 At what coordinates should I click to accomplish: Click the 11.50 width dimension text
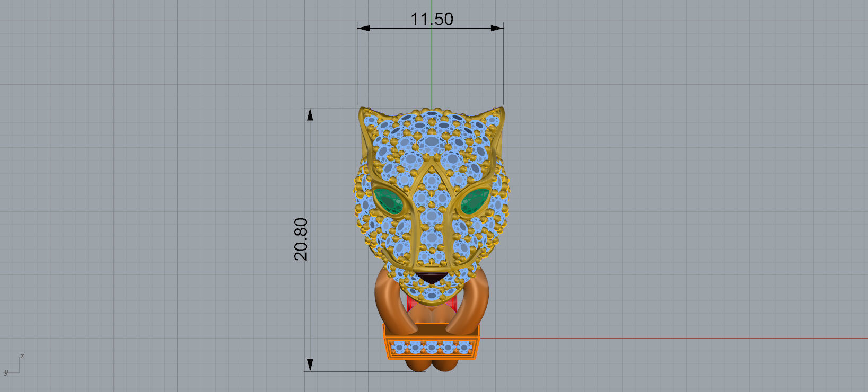click(x=432, y=19)
